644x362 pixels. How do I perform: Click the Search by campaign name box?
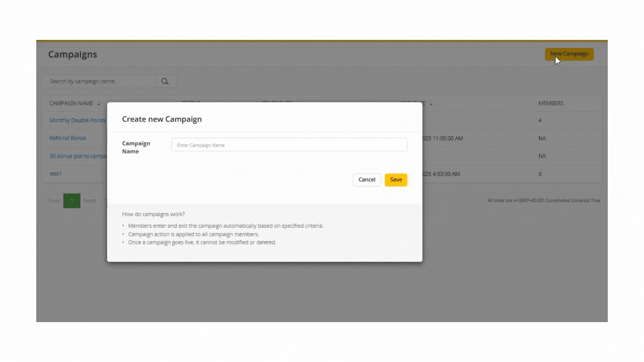click(x=99, y=81)
